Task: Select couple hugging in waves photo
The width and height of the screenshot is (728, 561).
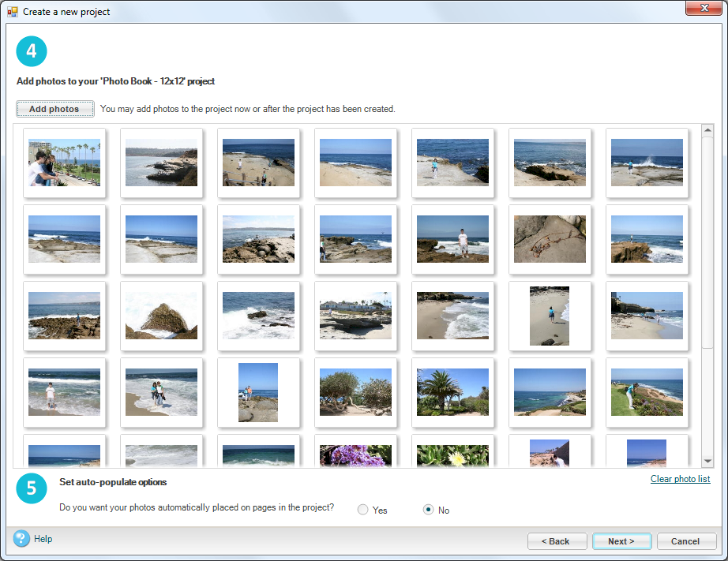Action: click(161, 393)
